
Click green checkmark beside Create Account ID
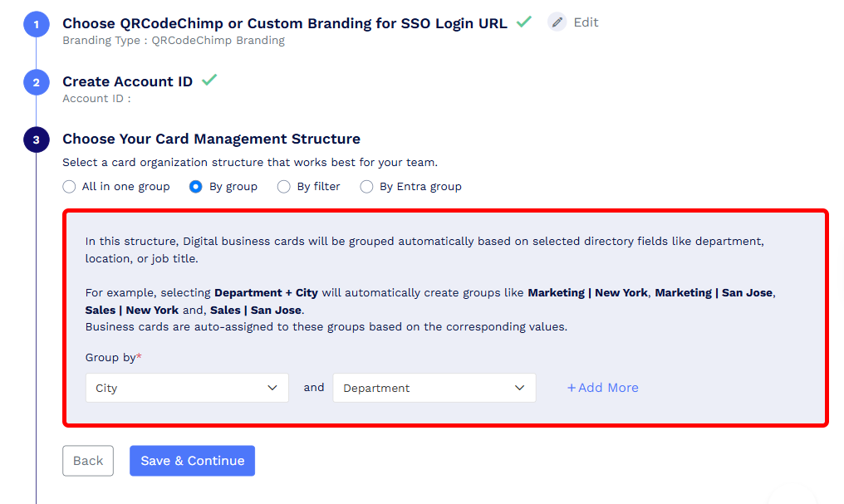[x=209, y=81]
